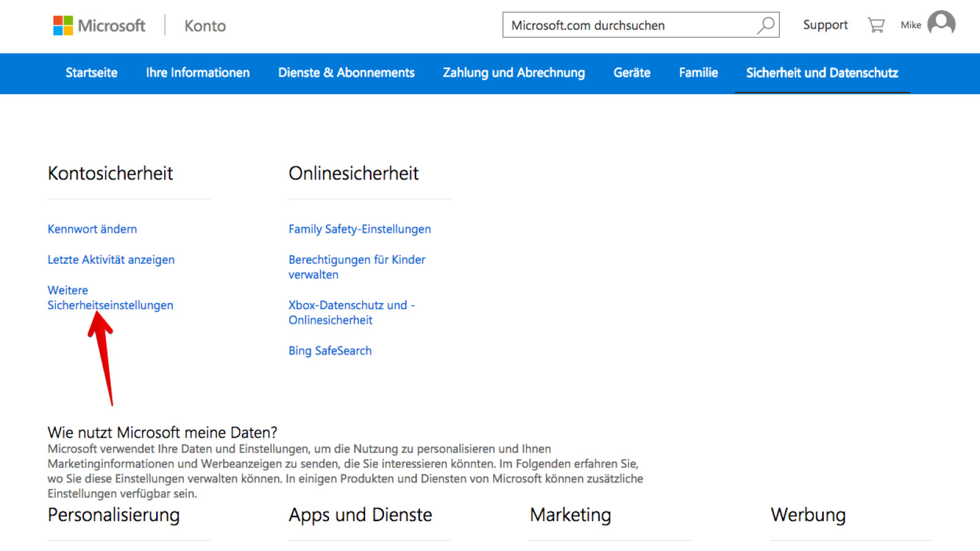980x551 pixels.
Task: Select the Geräte tab
Action: pyautogui.click(x=632, y=73)
